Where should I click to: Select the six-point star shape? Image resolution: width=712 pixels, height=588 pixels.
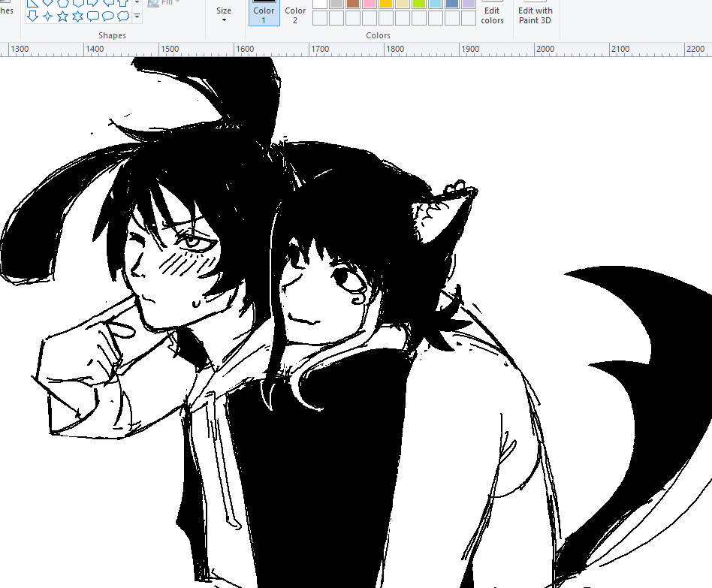pos(77,17)
